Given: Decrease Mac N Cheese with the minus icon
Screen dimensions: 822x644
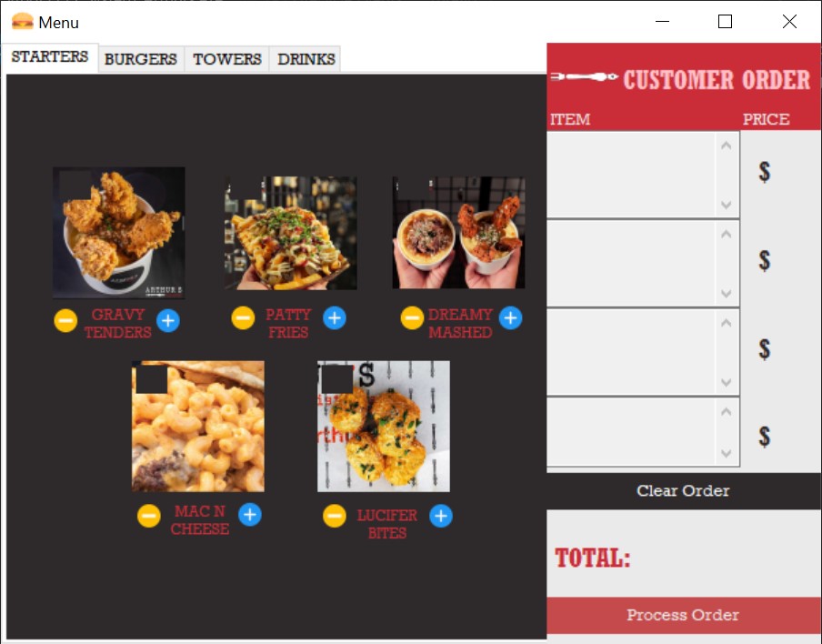Looking at the screenshot, I should (149, 516).
